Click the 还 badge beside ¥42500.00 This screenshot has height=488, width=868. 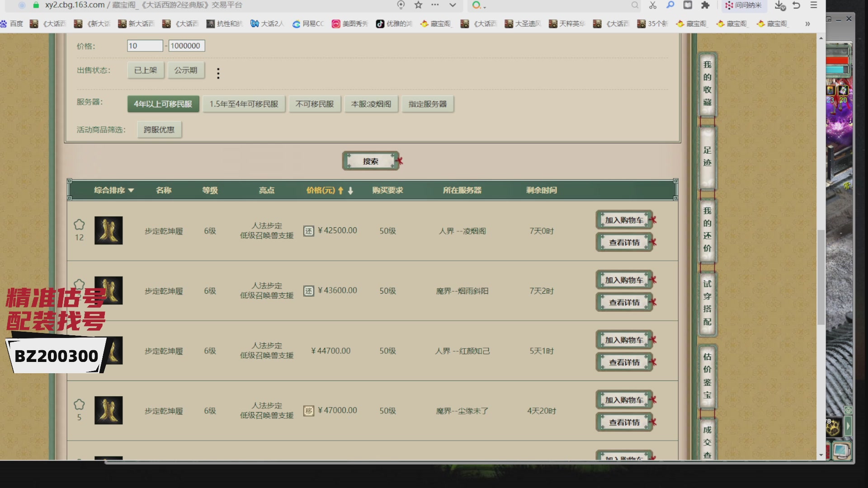click(309, 230)
